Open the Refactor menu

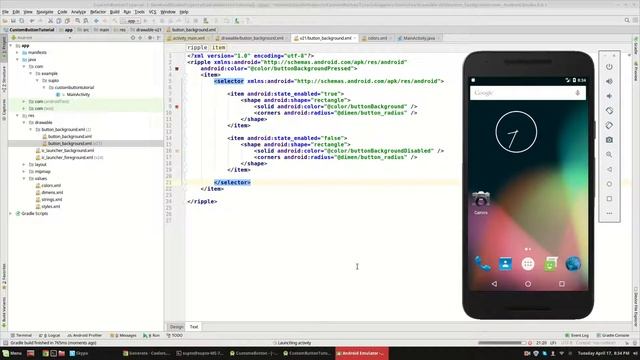coord(98,12)
